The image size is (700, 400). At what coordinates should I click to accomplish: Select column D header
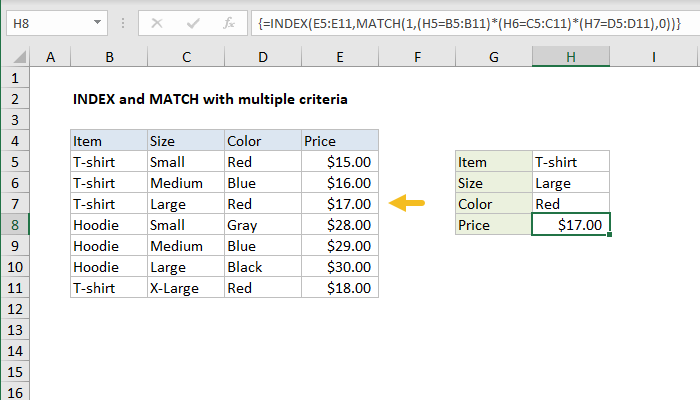(x=263, y=57)
